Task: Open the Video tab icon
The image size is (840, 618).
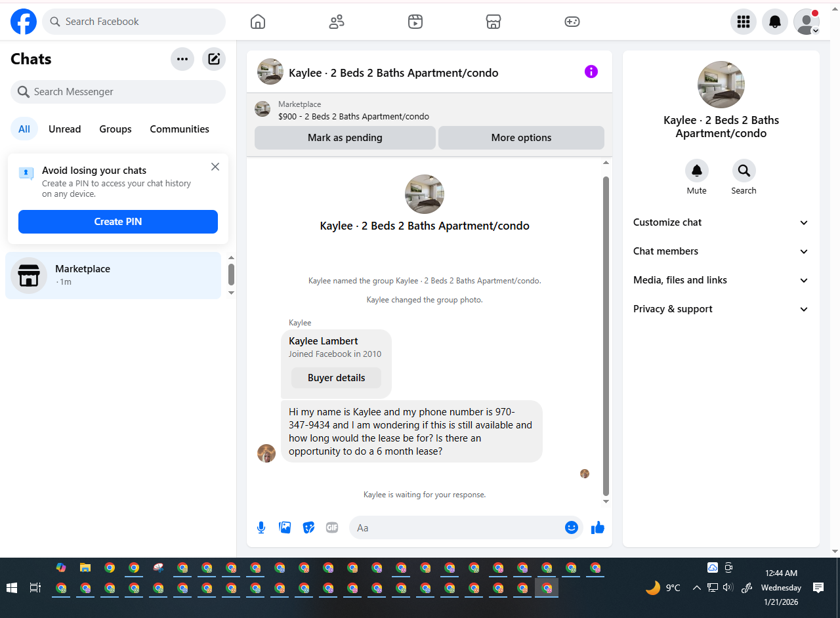Action: (x=415, y=22)
